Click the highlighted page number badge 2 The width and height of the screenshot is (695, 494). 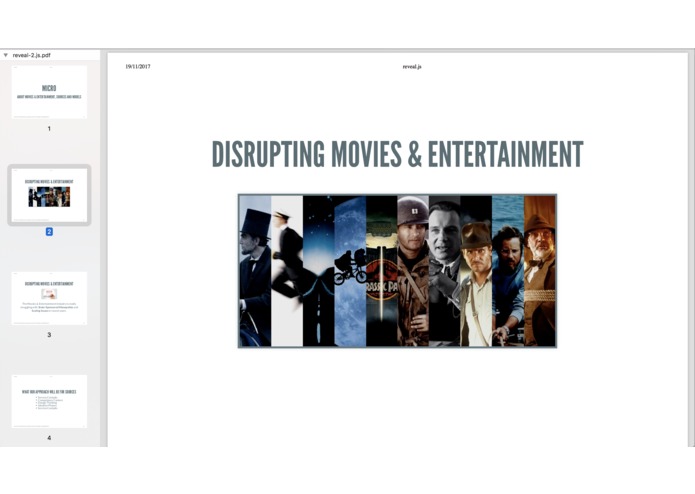tap(49, 232)
